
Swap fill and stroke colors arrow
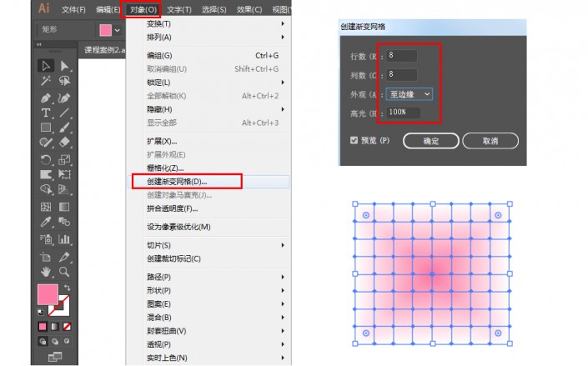(x=67, y=288)
